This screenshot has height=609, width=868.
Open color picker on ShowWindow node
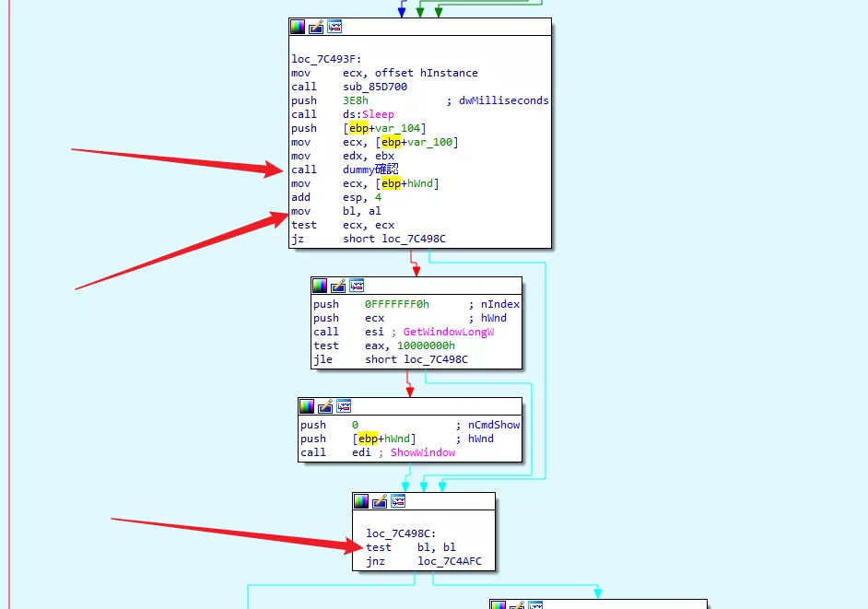(x=307, y=406)
